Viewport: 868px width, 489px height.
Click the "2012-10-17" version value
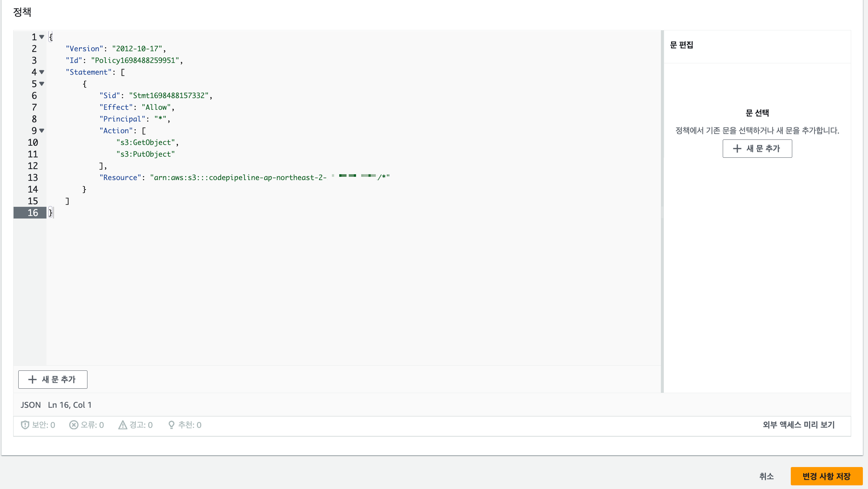click(137, 49)
